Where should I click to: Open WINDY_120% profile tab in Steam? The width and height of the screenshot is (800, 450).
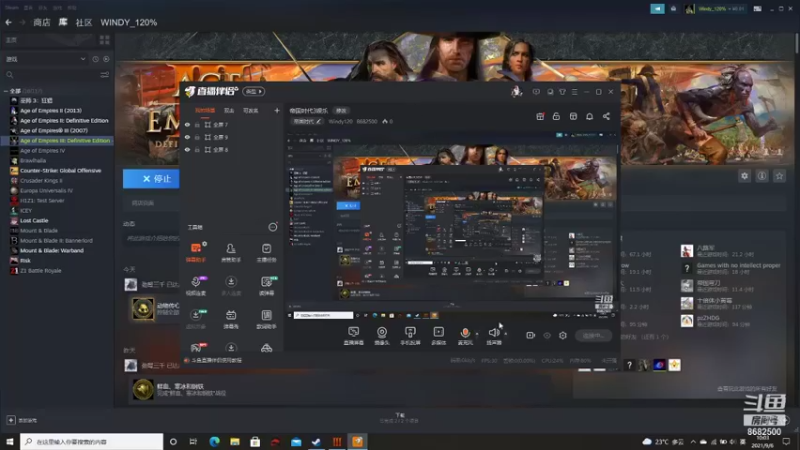pyautogui.click(x=129, y=22)
